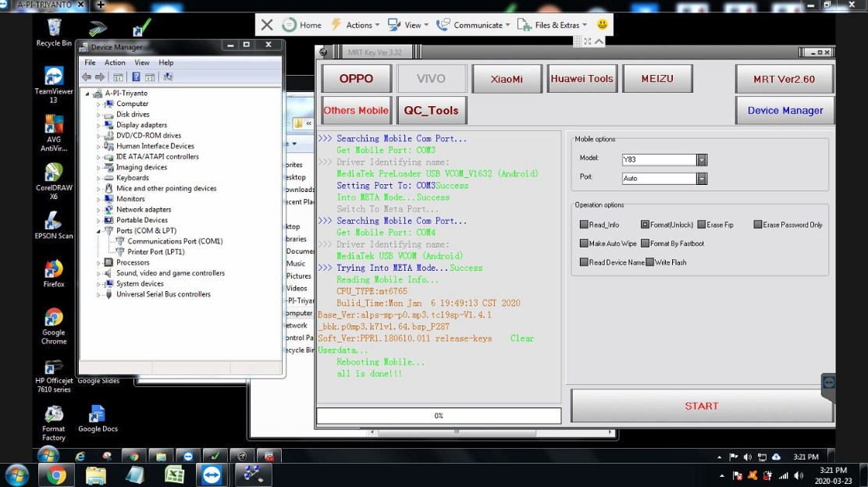The height and width of the screenshot is (487, 868).
Task: Click Device Manager toolbar Help icon
Action: (x=136, y=77)
